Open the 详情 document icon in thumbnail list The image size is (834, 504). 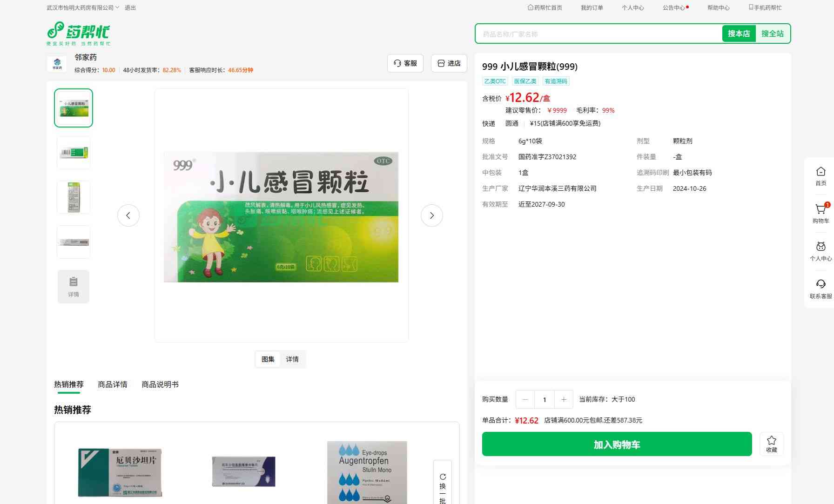pyautogui.click(x=74, y=286)
